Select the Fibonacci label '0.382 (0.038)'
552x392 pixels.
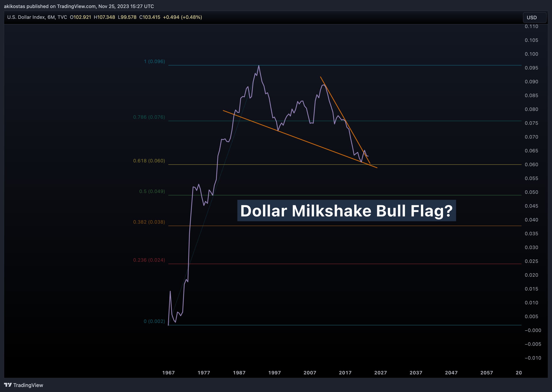tap(149, 222)
